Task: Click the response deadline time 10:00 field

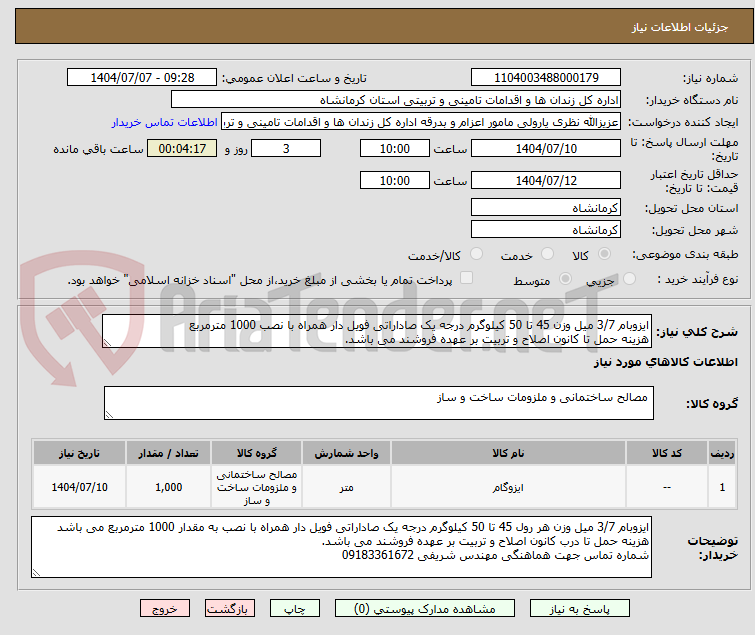Action: coord(395,148)
